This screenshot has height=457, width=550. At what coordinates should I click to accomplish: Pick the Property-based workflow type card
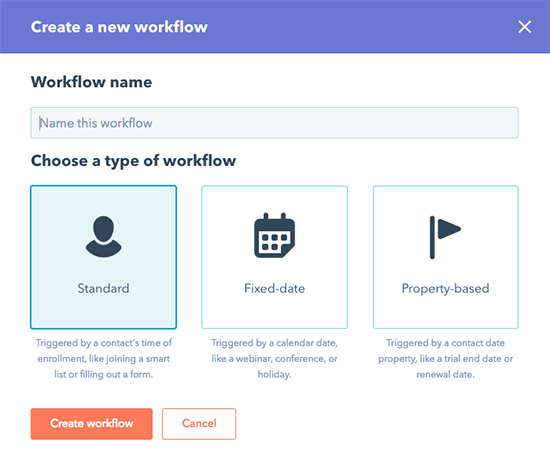445,257
